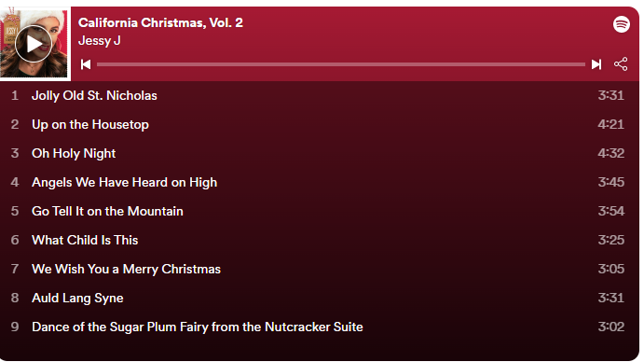The height and width of the screenshot is (362, 644).
Task: Open the Spotify logo link
Action: tap(622, 24)
